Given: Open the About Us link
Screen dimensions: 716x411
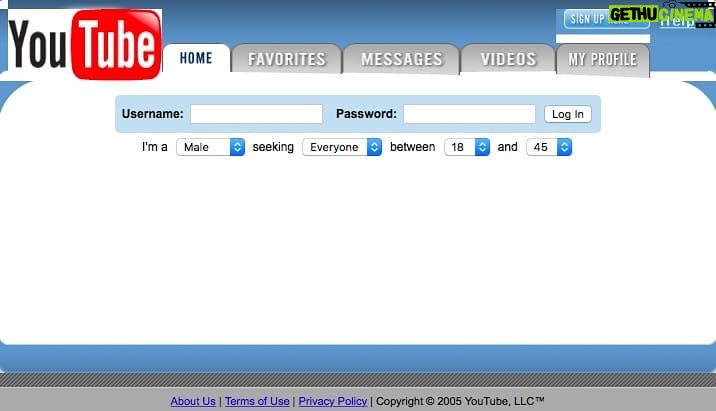Looking at the screenshot, I should [x=193, y=401].
